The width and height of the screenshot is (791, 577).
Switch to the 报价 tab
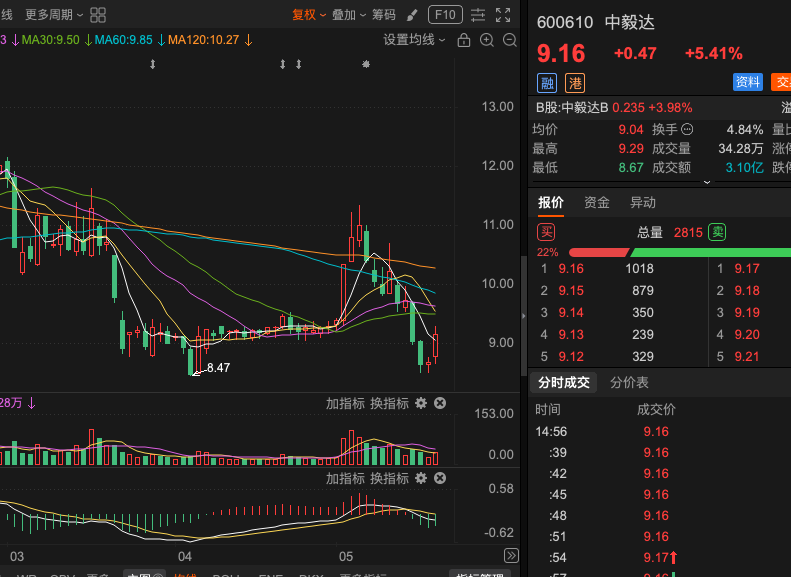550,203
